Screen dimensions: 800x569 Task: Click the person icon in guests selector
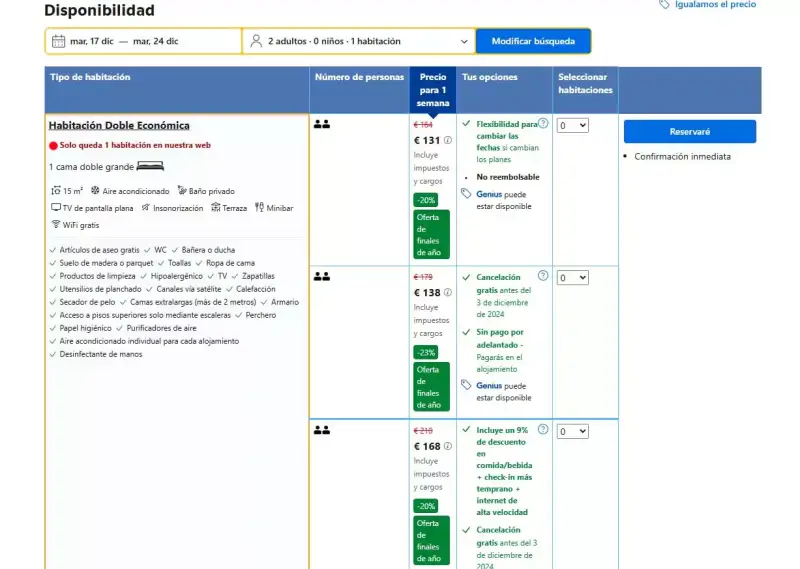(x=256, y=41)
